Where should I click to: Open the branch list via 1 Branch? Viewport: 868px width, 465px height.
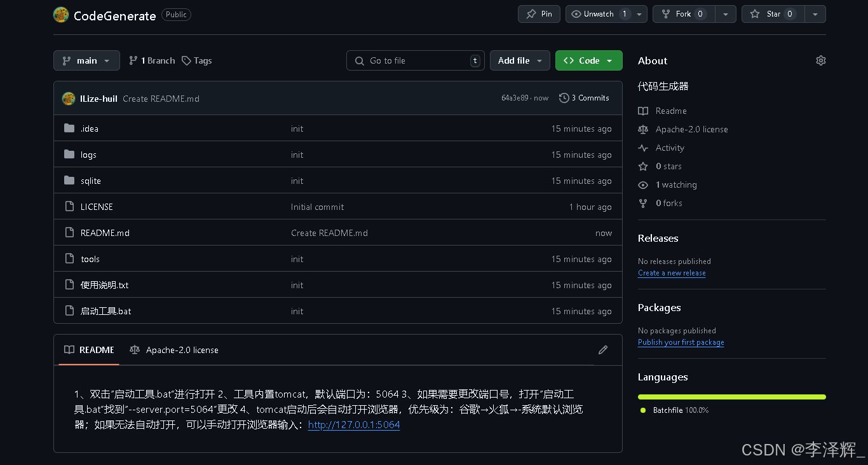click(x=151, y=60)
